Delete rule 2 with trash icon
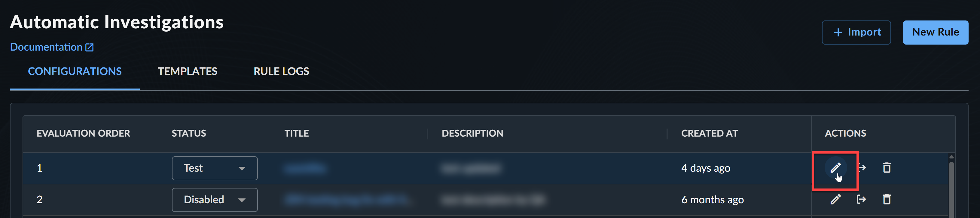Viewport: 980px width, 218px height. coord(887,199)
